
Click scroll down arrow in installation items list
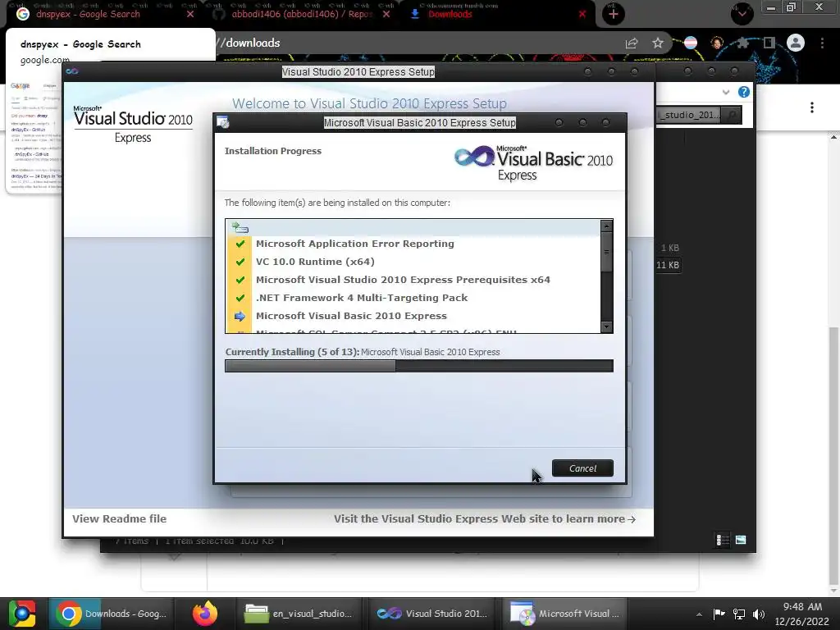click(606, 326)
